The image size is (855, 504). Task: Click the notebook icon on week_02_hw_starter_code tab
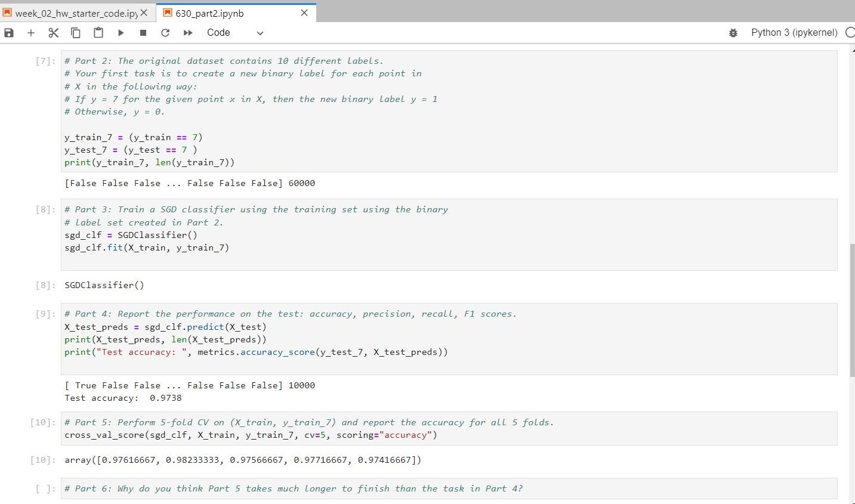8,13
